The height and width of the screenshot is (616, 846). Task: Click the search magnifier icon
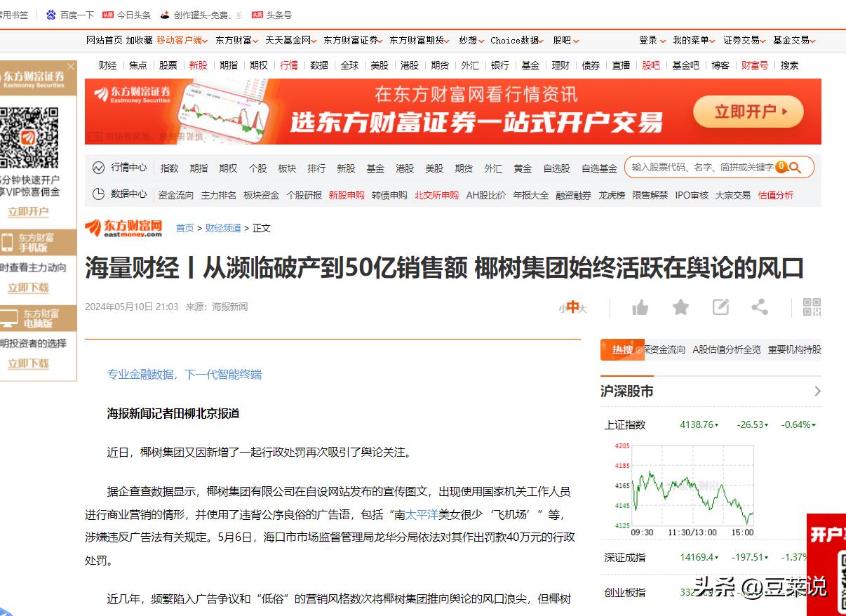pyautogui.click(x=795, y=168)
